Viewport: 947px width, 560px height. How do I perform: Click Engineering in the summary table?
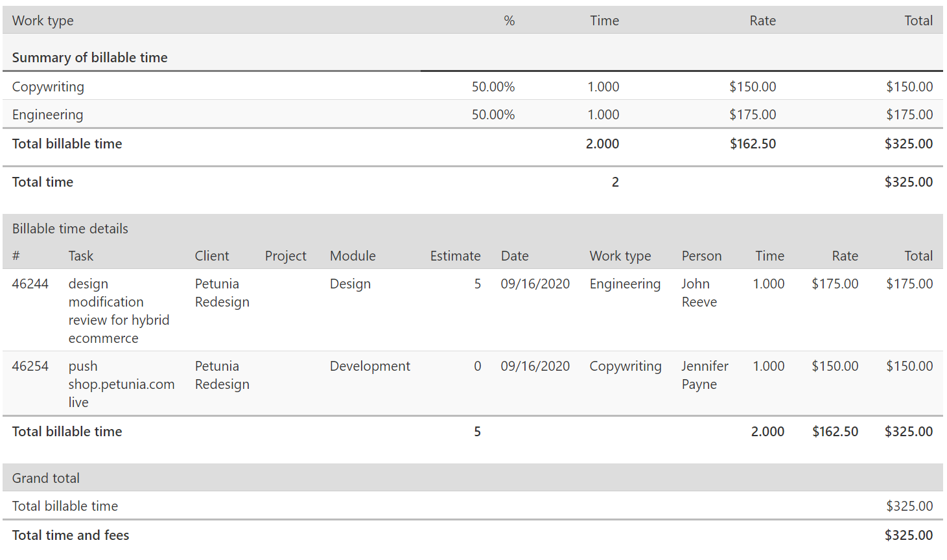[x=47, y=115]
